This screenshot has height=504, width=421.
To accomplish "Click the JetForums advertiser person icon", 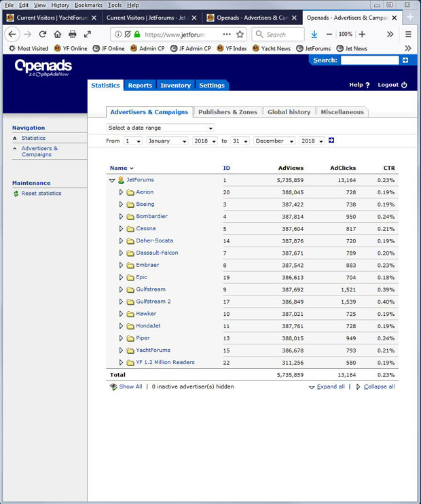I will click(x=121, y=180).
